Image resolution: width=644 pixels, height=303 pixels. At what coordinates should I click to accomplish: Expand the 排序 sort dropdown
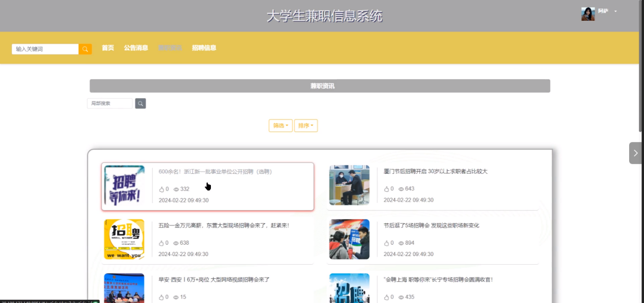[x=306, y=126]
